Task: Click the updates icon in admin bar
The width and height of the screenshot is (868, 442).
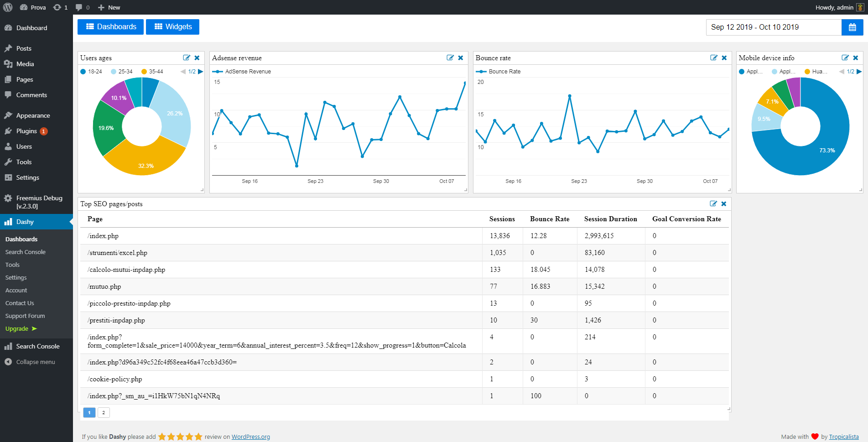Action: [x=60, y=7]
